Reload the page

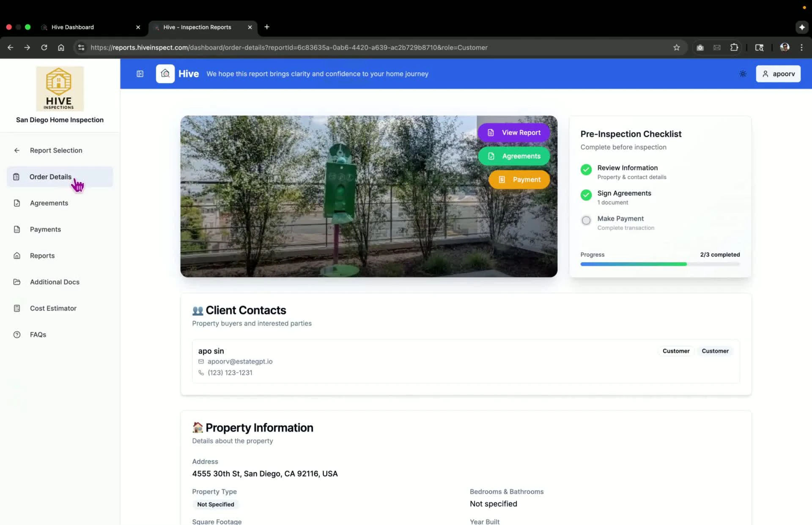44,48
